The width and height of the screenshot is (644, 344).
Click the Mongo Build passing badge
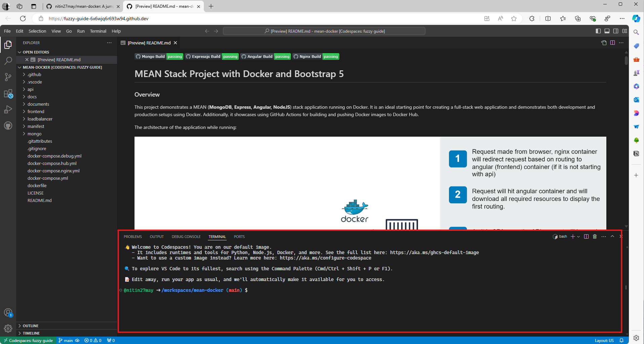(x=159, y=57)
